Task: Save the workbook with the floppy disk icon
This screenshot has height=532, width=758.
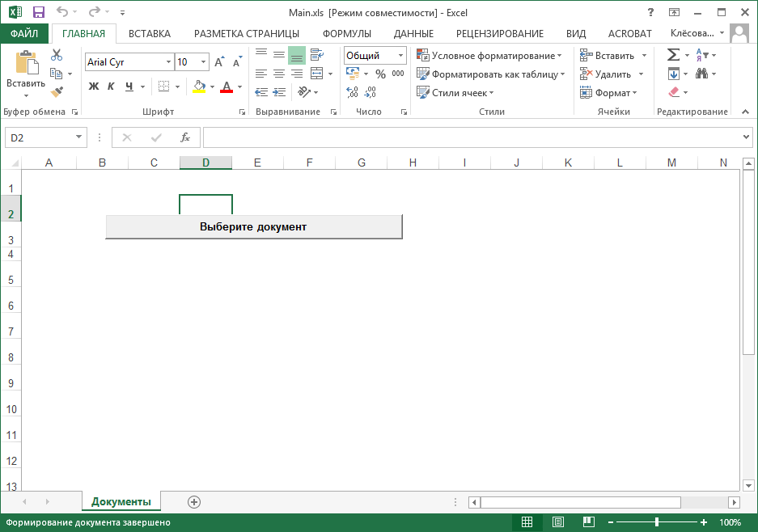Action: (x=38, y=12)
